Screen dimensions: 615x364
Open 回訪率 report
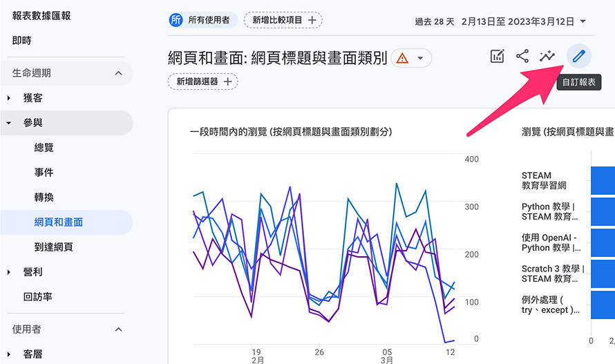coord(37,297)
